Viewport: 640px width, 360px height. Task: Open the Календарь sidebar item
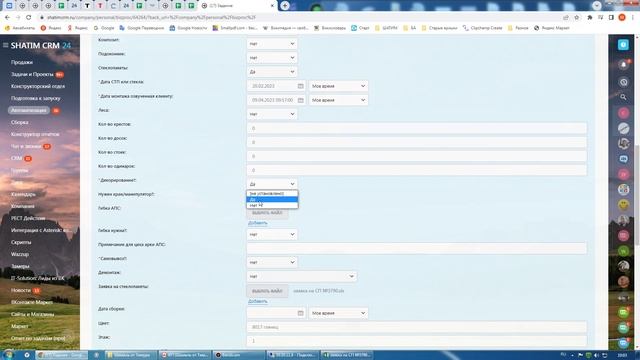tap(23, 194)
